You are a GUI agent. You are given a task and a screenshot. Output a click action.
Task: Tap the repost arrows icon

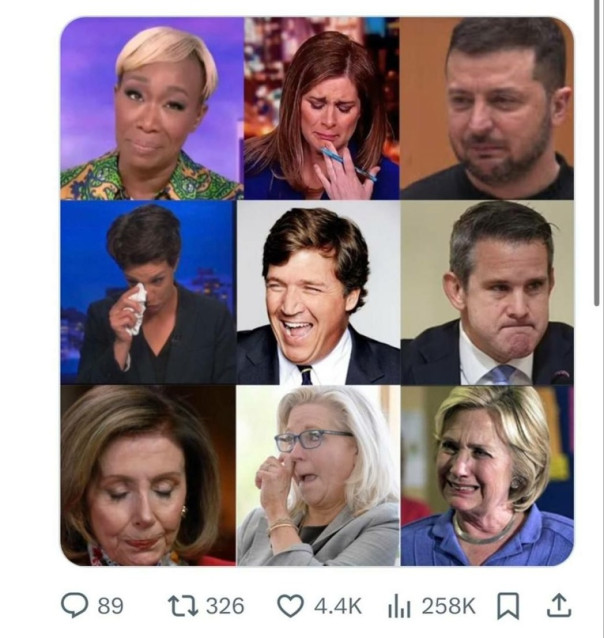pyautogui.click(x=184, y=605)
